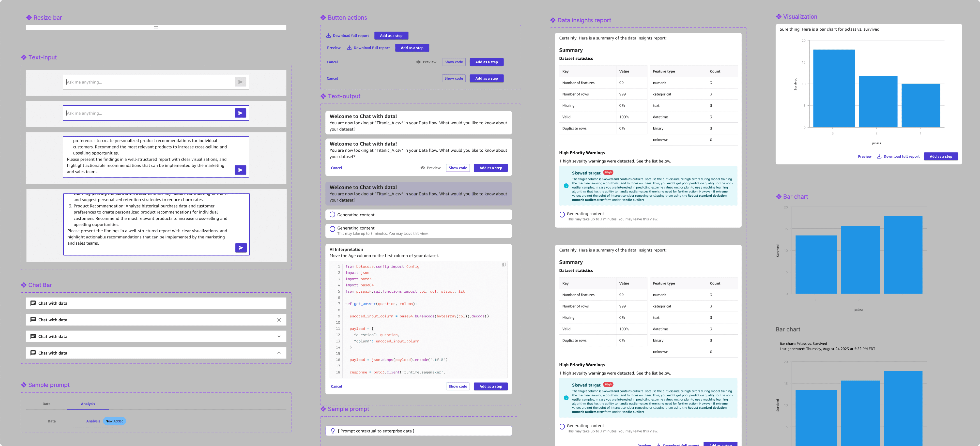Click Download full report icon in Visualization card
Viewport: 980px width, 446px height.
(x=879, y=156)
